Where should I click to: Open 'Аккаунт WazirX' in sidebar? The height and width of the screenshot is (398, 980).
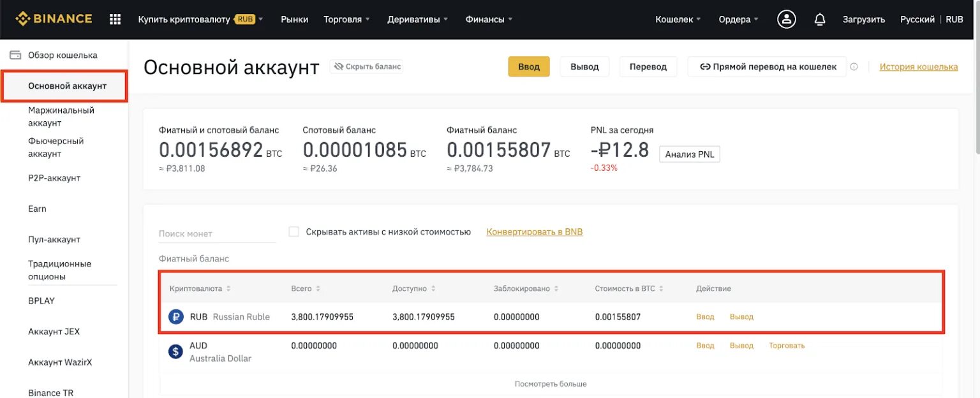coord(60,362)
